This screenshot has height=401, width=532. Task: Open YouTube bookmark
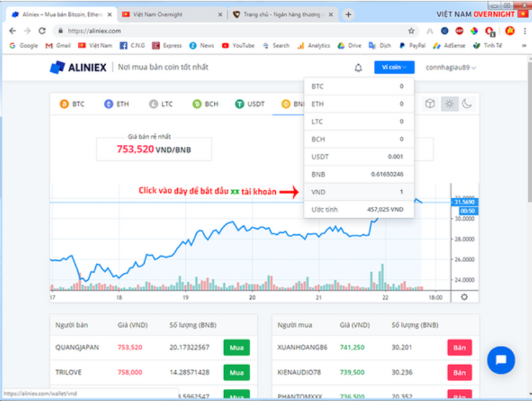click(x=238, y=45)
